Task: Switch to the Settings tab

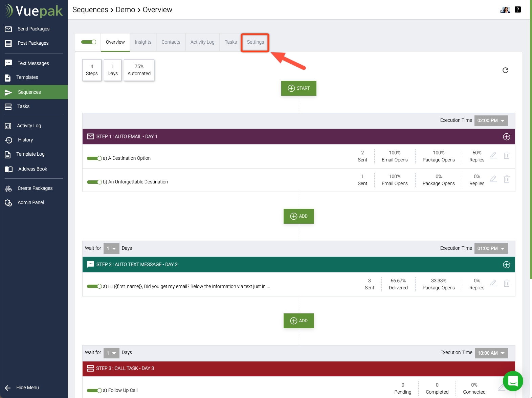Action: tap(255, 42)
